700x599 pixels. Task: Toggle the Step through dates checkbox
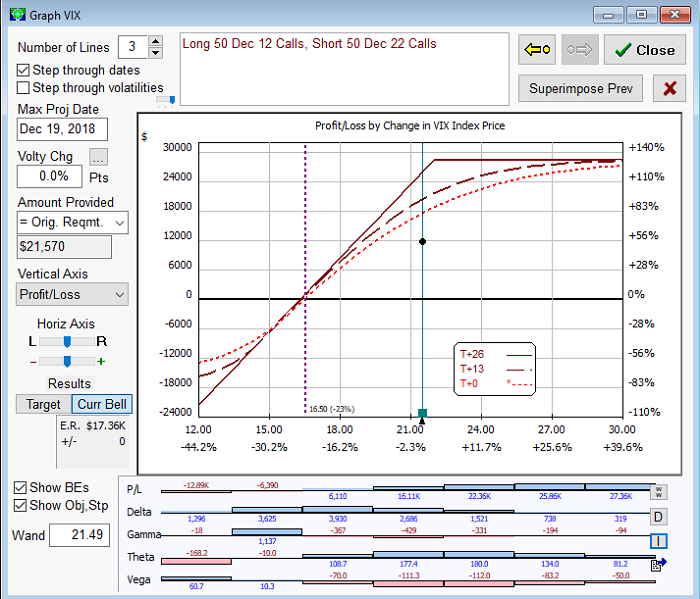click(x=24, y=70)
